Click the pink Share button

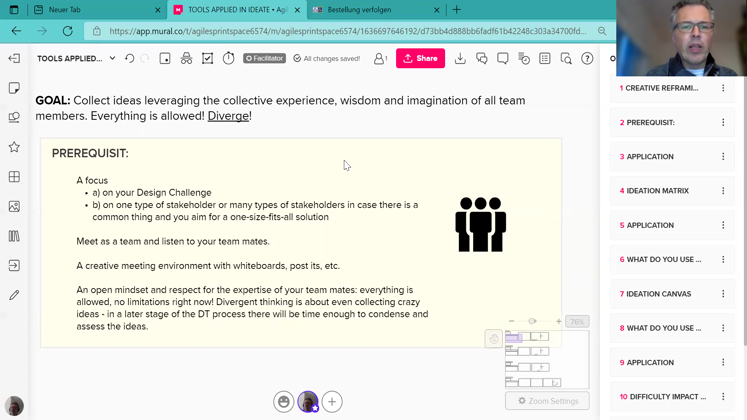click(420, 58)
